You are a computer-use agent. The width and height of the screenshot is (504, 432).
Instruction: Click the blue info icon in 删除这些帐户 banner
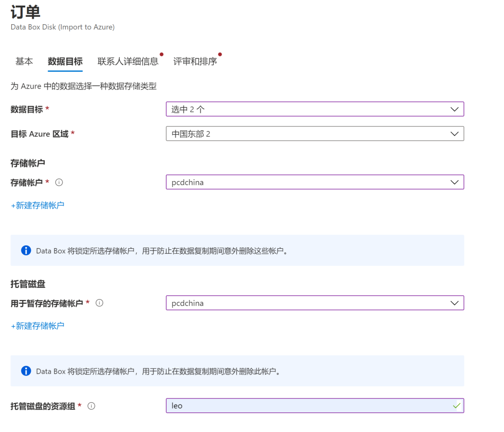26,251
